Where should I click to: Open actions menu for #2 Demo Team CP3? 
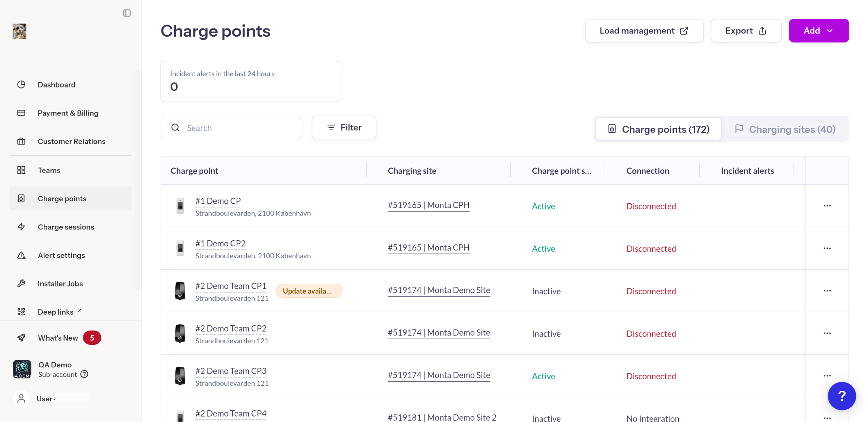coord(827,376)
